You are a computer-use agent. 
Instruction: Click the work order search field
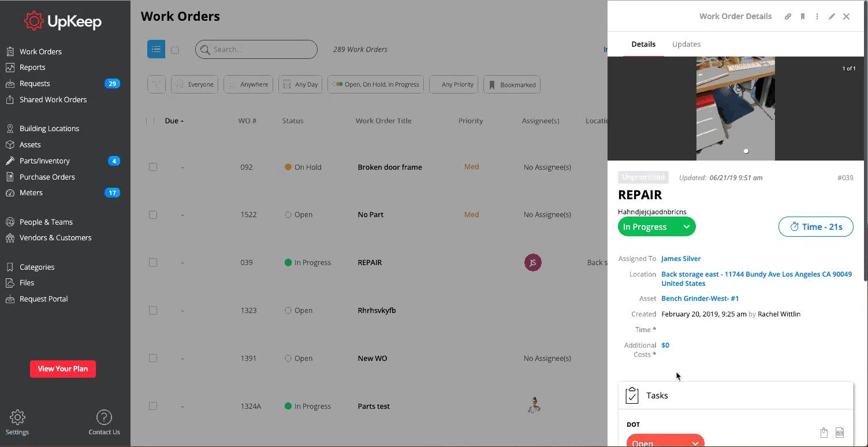[256, 50]
